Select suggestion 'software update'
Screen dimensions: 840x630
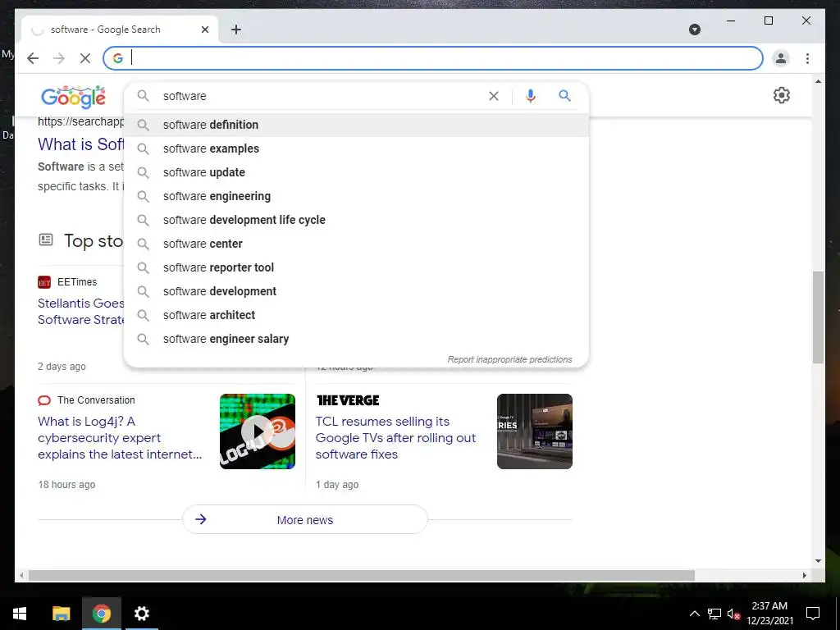coord(356,172)
